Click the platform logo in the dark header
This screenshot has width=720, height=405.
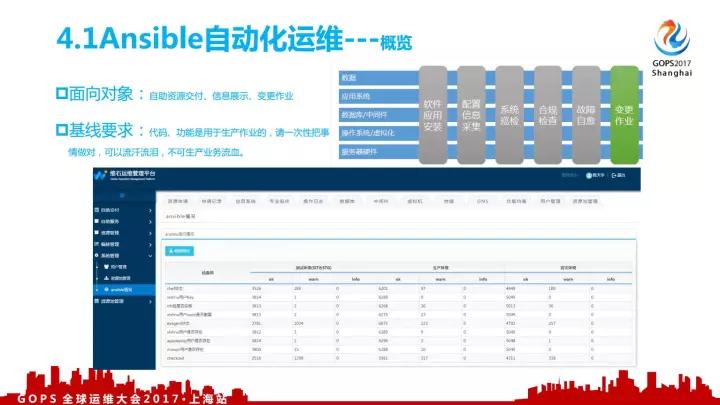pos(125,175)
